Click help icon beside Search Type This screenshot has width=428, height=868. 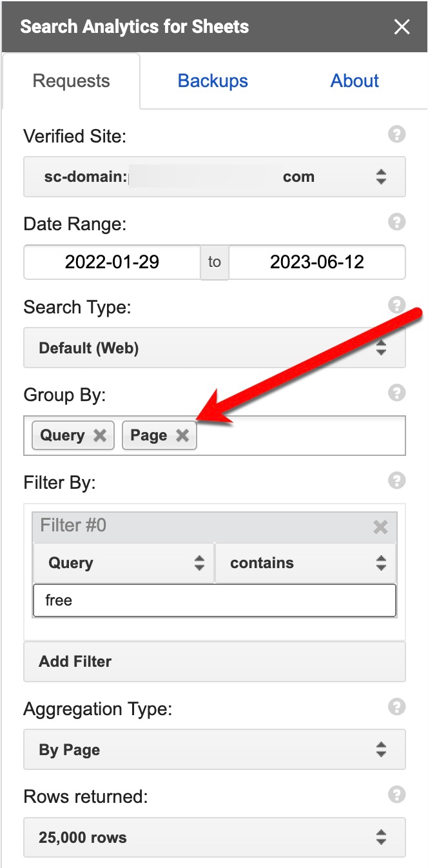coord(397,305)
